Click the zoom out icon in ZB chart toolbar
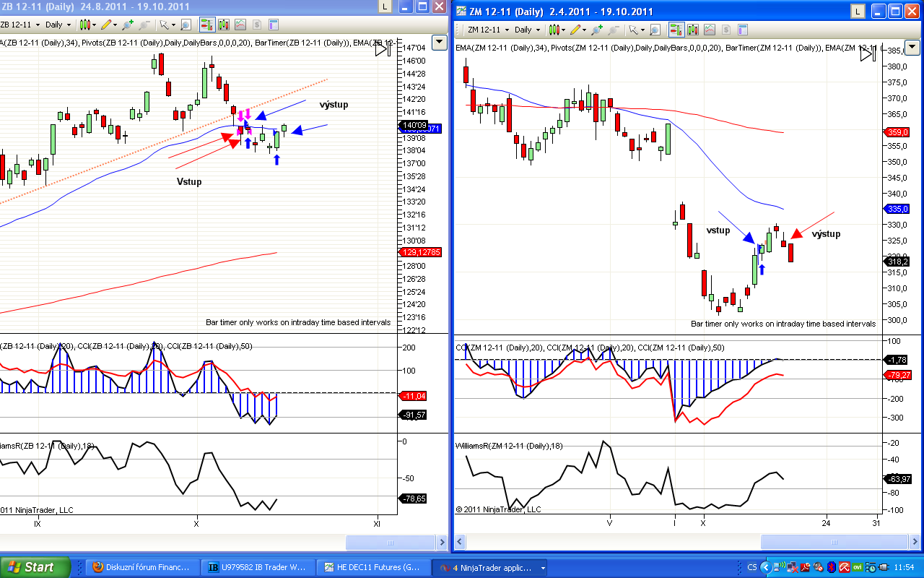Viewport: 924px width, 578px height. pos(144,25)
